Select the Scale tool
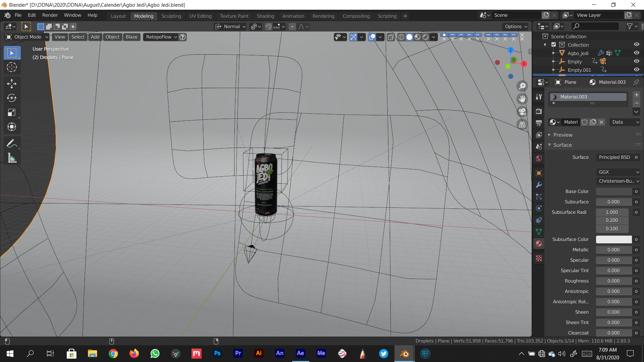The image size is (644, 362). click(x=12, y=112)
